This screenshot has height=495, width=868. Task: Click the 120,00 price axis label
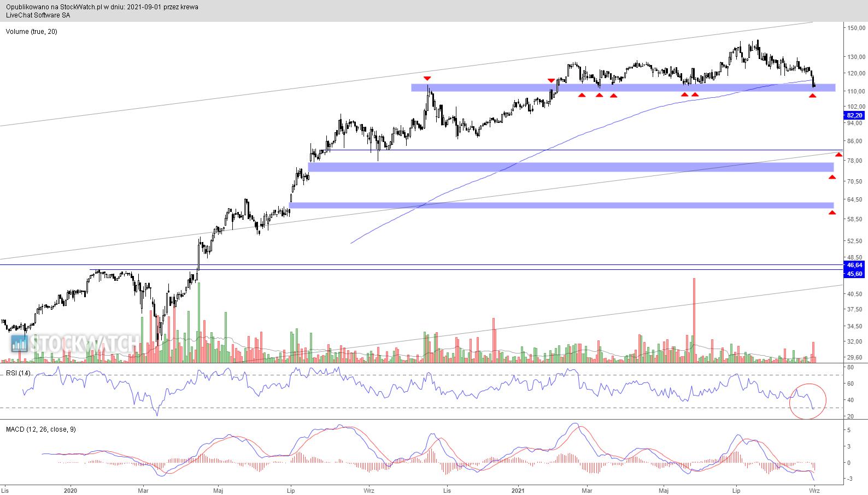[856, 73]
